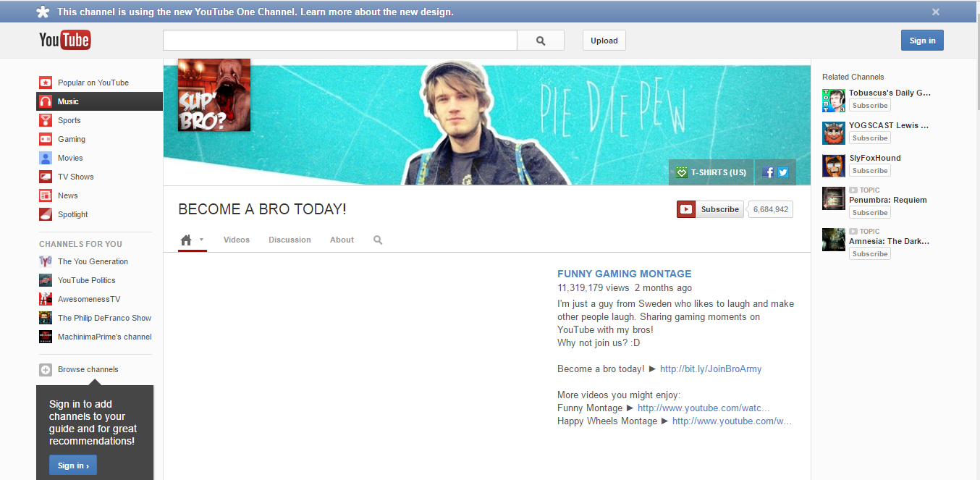Open SlyFoxHound channel name link
The height and width of the screenshot is (480, 980).
click(875, 158)
